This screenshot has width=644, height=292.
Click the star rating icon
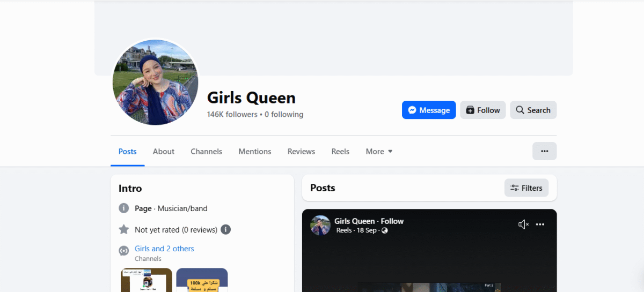[124, 229]
